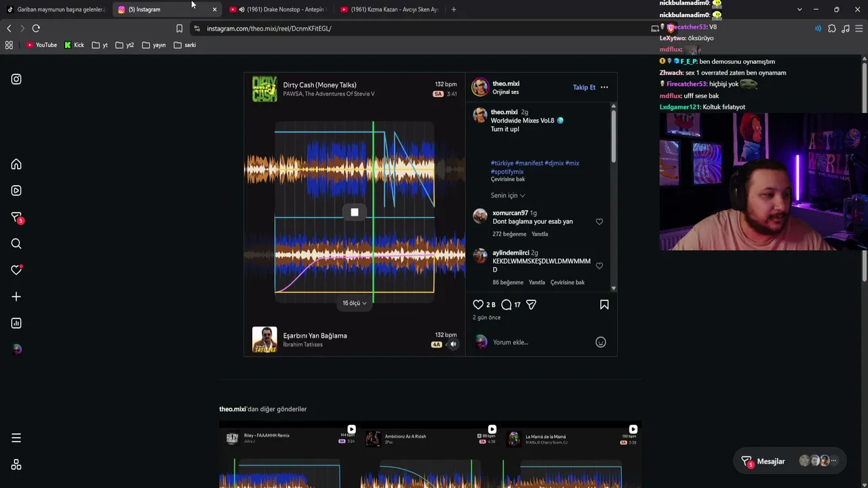Click the Yorum ekle comment field

(x=540, y=342)
